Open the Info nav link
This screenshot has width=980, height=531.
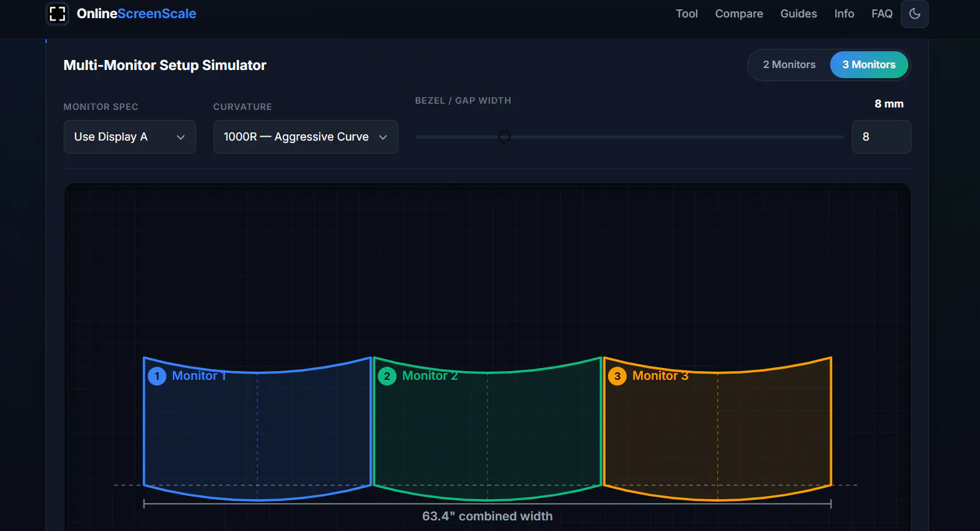[844, 14]
